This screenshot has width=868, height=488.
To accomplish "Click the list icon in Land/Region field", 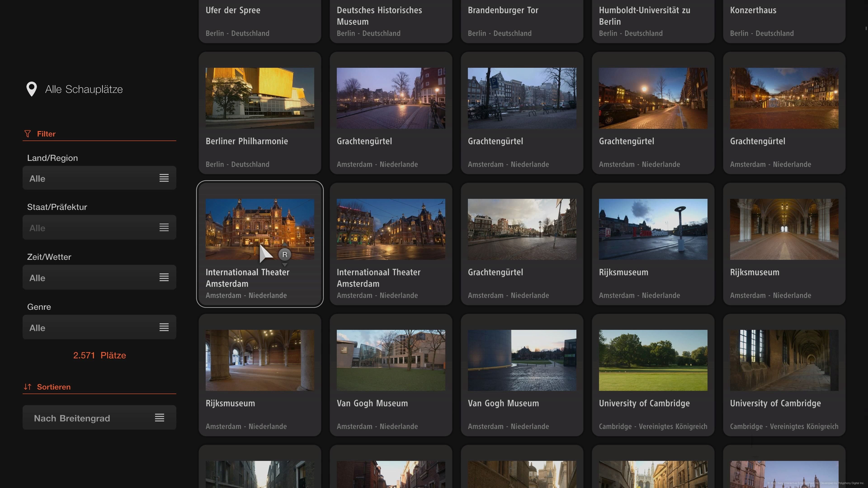I will (x=164, y=178).
